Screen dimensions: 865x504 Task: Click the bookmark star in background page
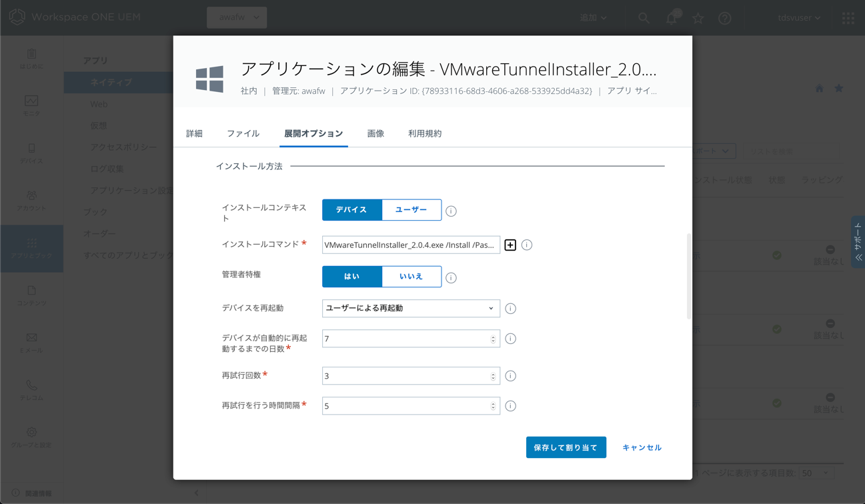coord(839,89)
